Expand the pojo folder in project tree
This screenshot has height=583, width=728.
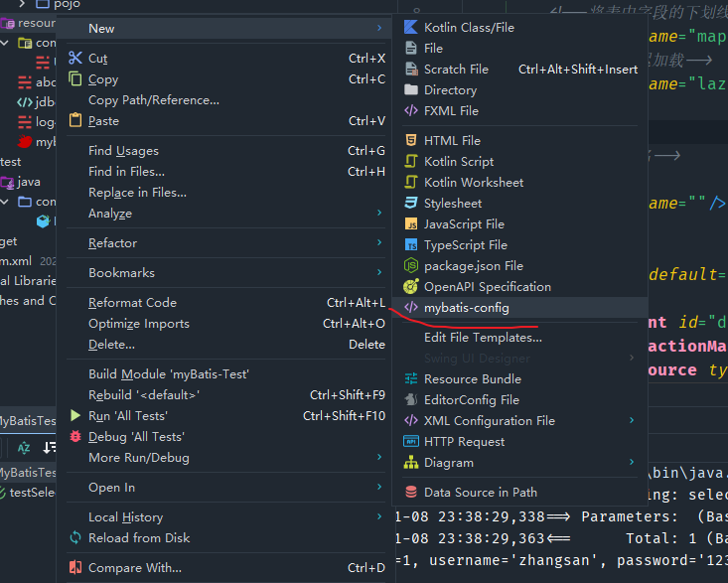point(24,4)
